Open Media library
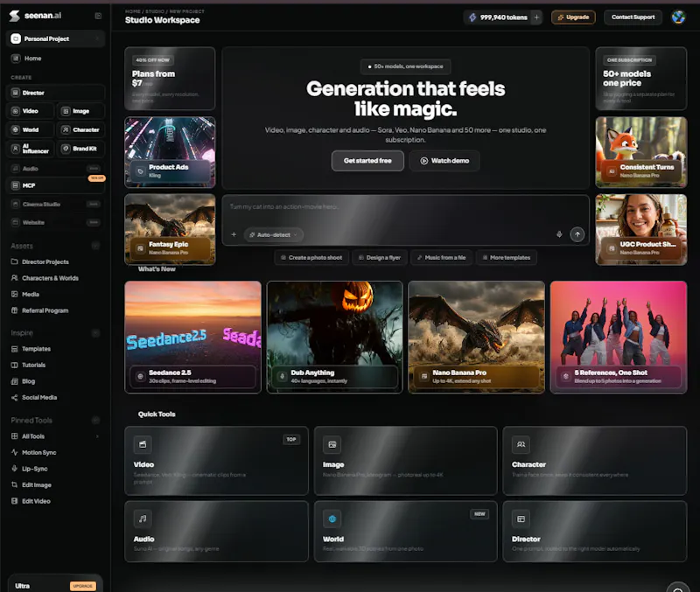 pos(25,295)
